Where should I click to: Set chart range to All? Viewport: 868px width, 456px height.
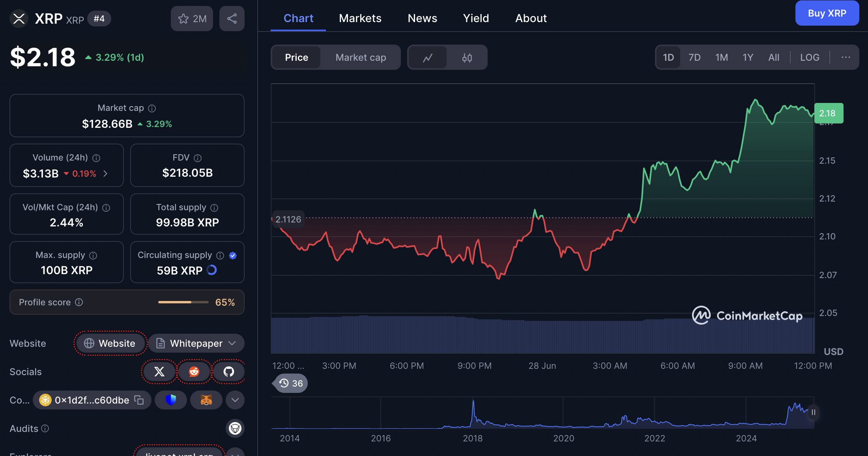pyautogui.click(x=774, y=58)
